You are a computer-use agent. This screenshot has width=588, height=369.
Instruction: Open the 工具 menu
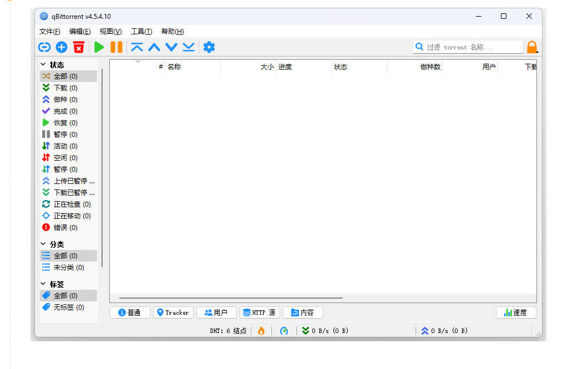141,32
